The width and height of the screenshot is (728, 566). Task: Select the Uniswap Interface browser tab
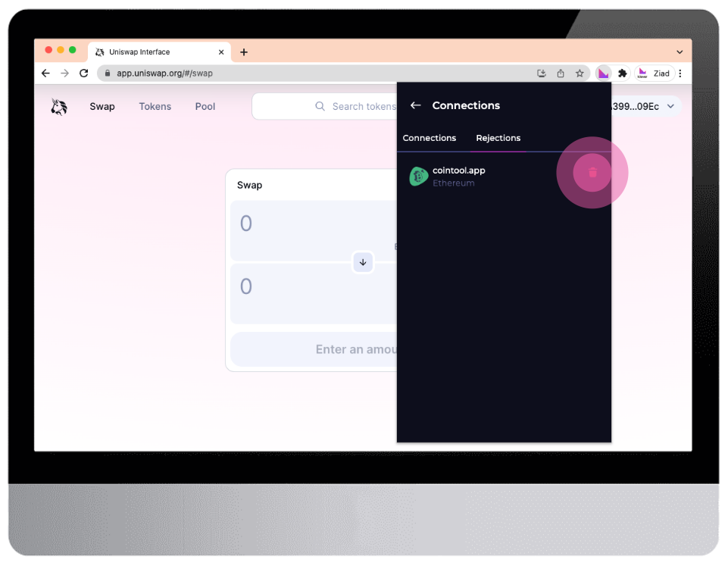click(x=158, y=52)
